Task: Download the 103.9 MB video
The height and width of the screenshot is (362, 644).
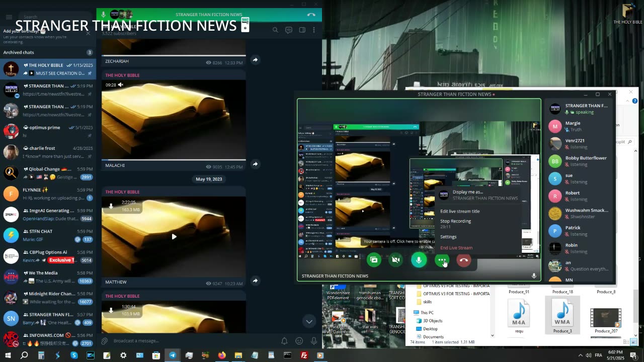Action: pos(111,310)
